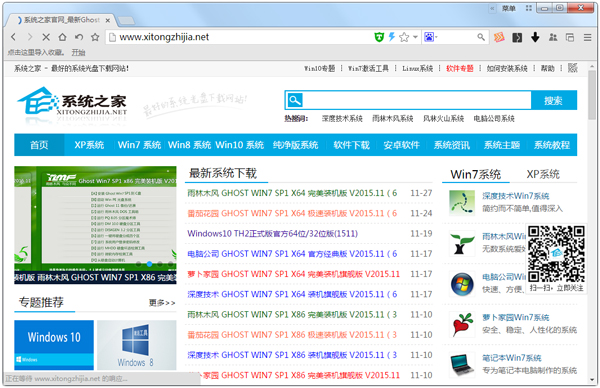Open the Windows 8 topic thumbnail
The image size is (600, 388).
[x=137, y=345]
